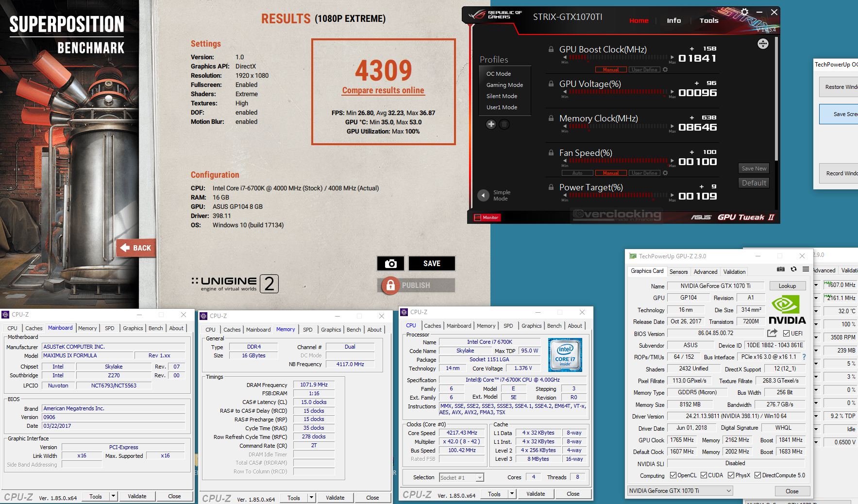Toggle OpenCL checkbox
Screen dimensions: 858x504
673,475
